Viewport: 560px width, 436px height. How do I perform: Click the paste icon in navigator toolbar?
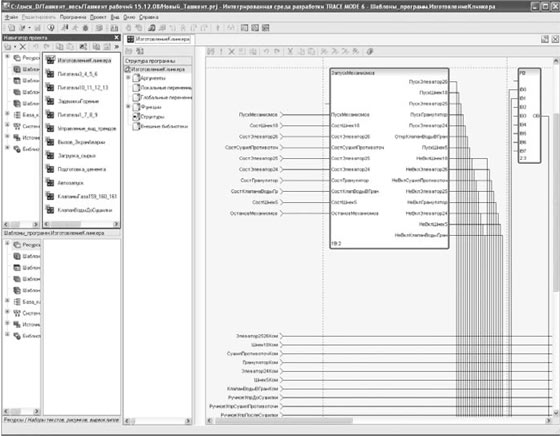(70, 46)
